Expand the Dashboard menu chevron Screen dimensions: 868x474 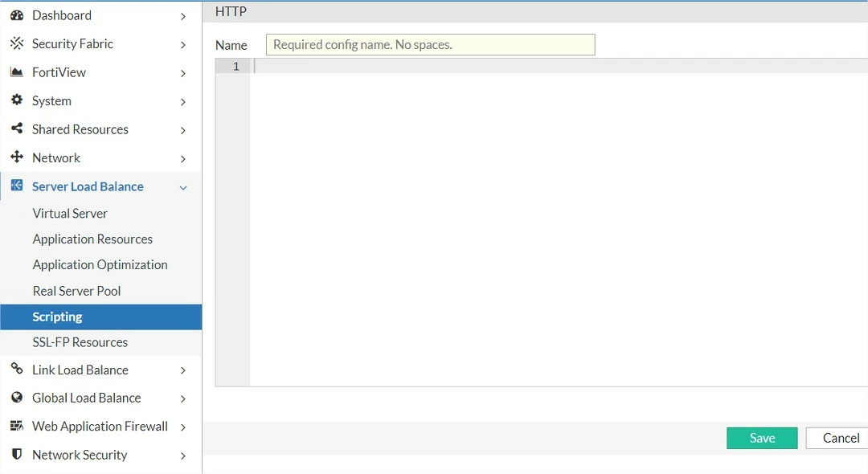click(x=183, y=17)
